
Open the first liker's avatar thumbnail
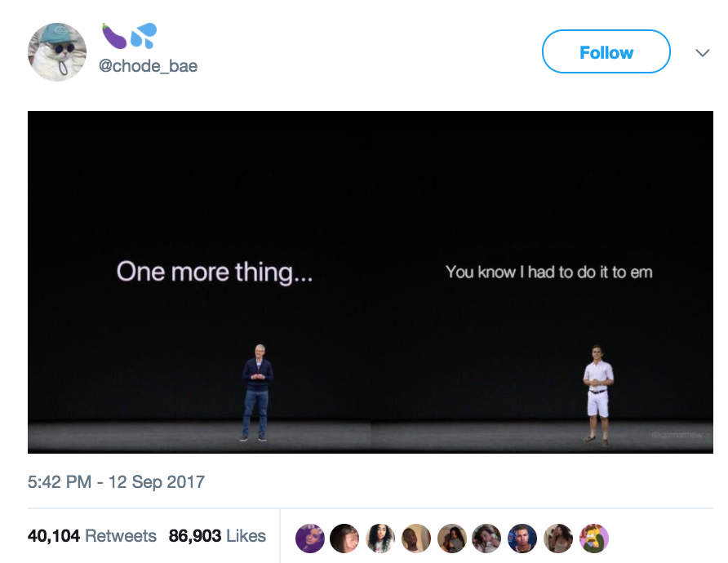[x=310, y=538]
